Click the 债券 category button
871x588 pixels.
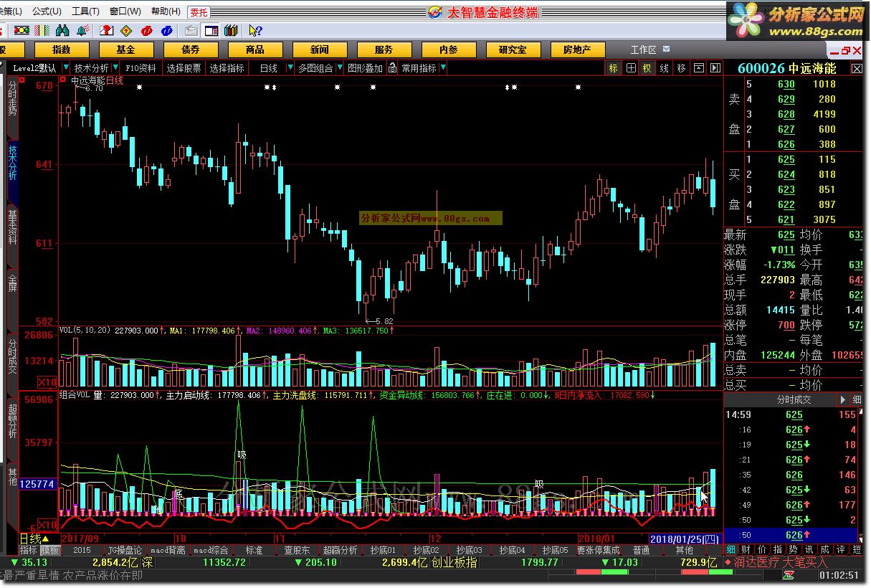coord(190,49)
